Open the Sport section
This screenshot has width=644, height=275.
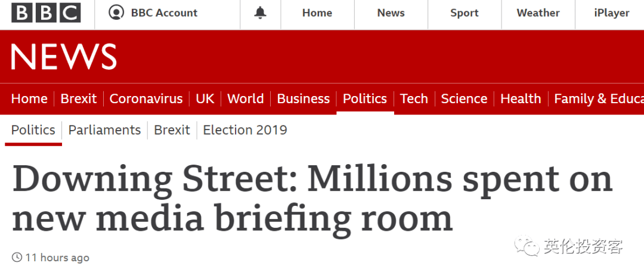464,13
